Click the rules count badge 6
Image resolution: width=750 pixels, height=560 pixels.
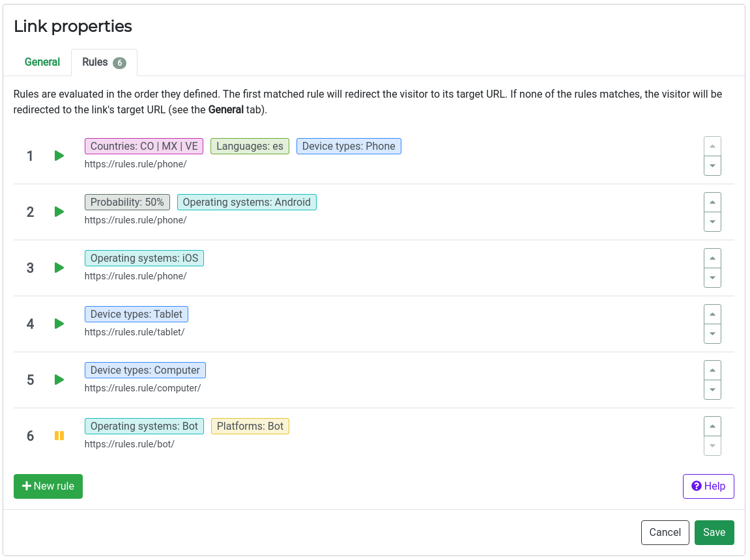pyautogui.click(x=120, y=63)
